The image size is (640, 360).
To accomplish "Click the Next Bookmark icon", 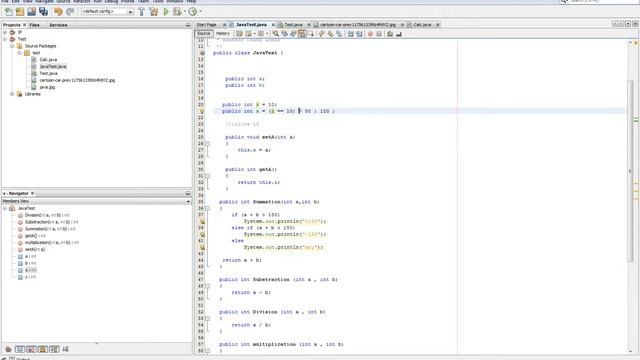I will click(x=330, y=34).
